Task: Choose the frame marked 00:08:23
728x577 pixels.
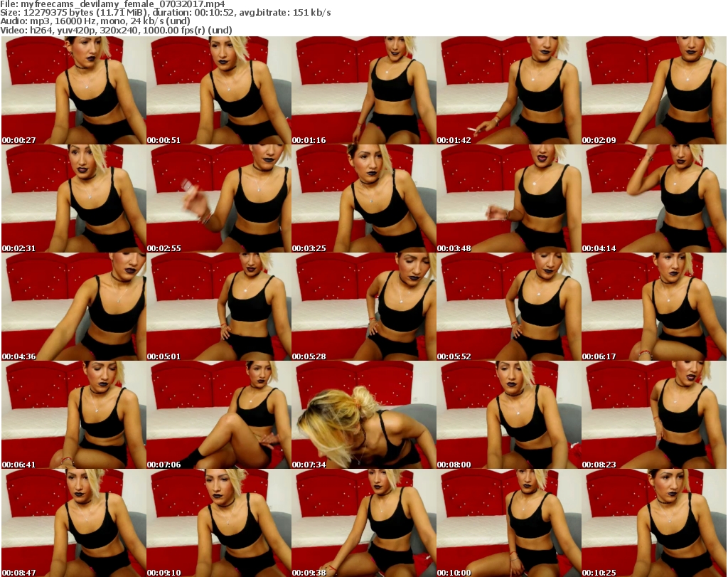Action: [x=654, y=415]
